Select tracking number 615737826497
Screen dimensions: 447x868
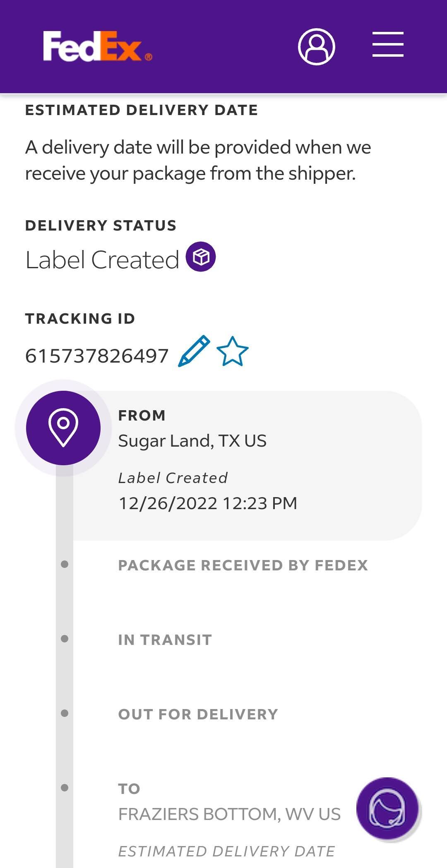97,356
